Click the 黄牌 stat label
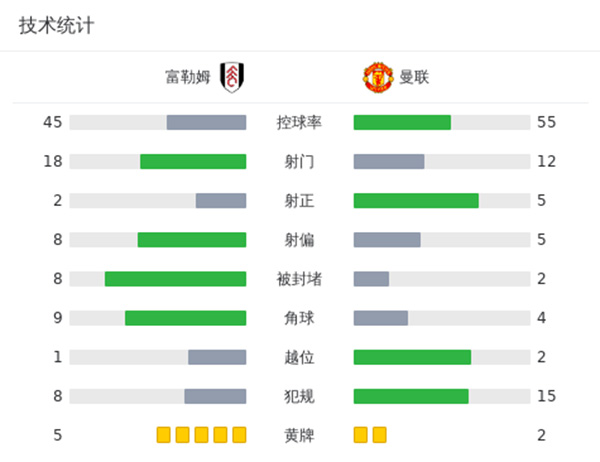This screenshot has width=600, height=462. click(299, 435)
